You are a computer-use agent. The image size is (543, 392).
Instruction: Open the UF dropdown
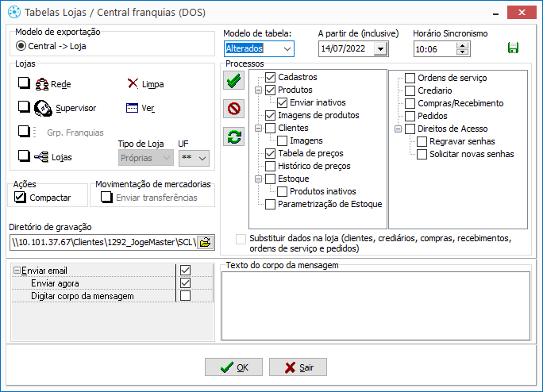pos(202,158)
